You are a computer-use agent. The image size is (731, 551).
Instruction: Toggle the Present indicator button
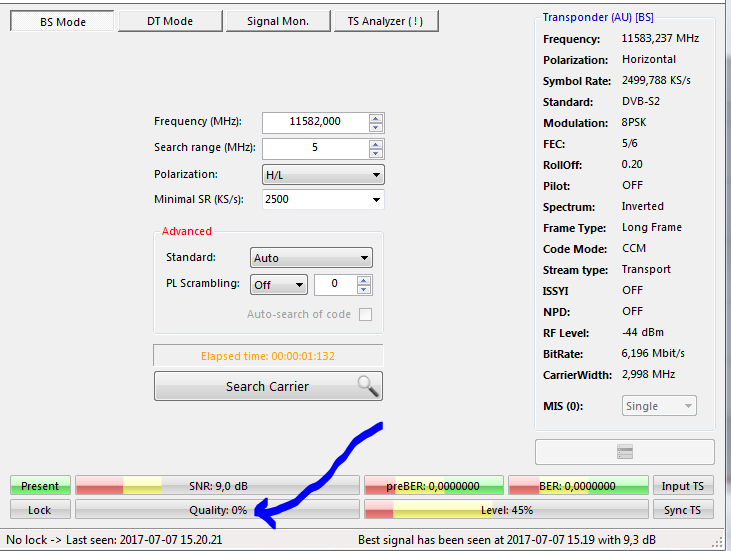(x=40, y=486)
